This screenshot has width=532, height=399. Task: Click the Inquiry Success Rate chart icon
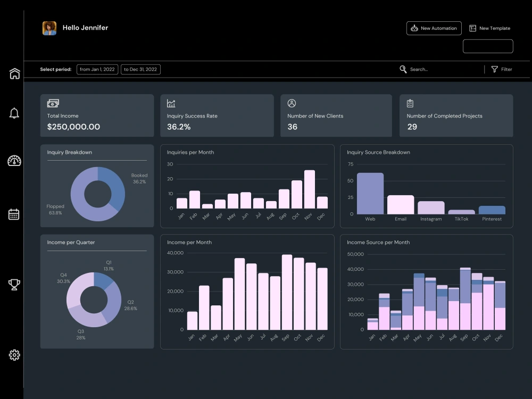click(171, 103)
